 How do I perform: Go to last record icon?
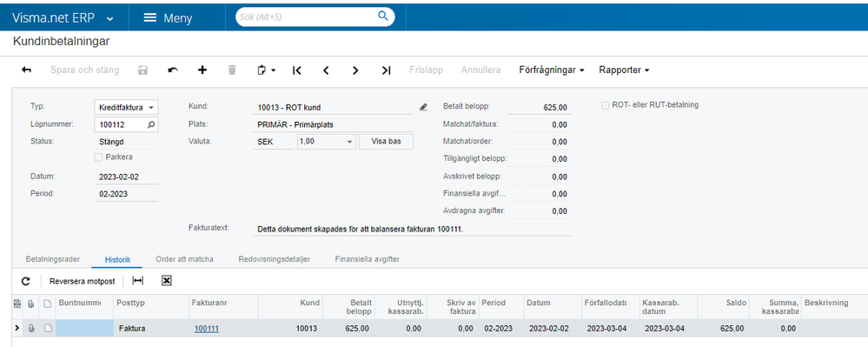point(387,70)
